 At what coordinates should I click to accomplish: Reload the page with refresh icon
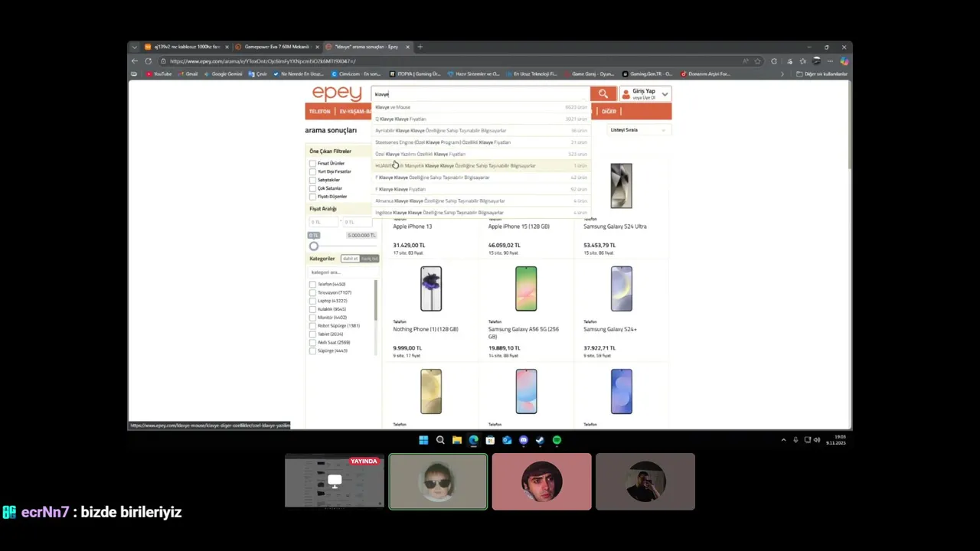point(148,61)
